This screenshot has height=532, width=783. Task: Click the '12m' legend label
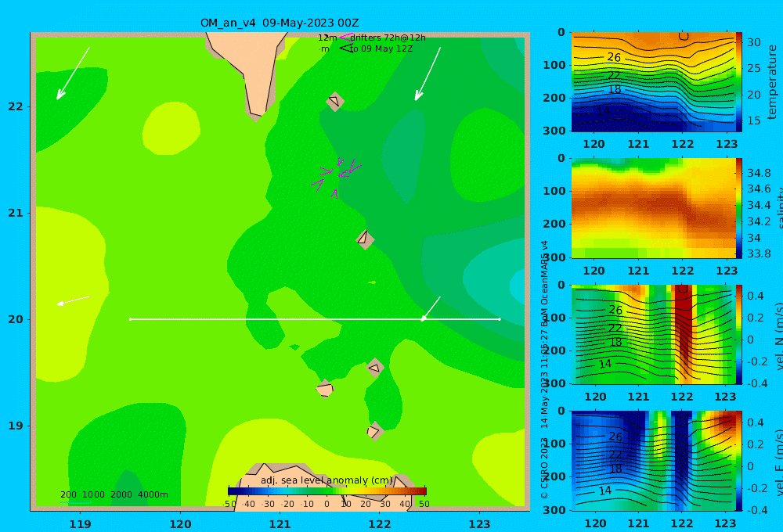327,38
